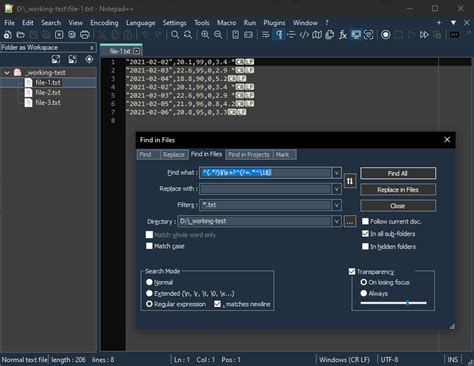The height and width of the screenshot is (366, 474).
Task: Toggle synchronized horizontal scrolling icon
Action: coord(248,35)
